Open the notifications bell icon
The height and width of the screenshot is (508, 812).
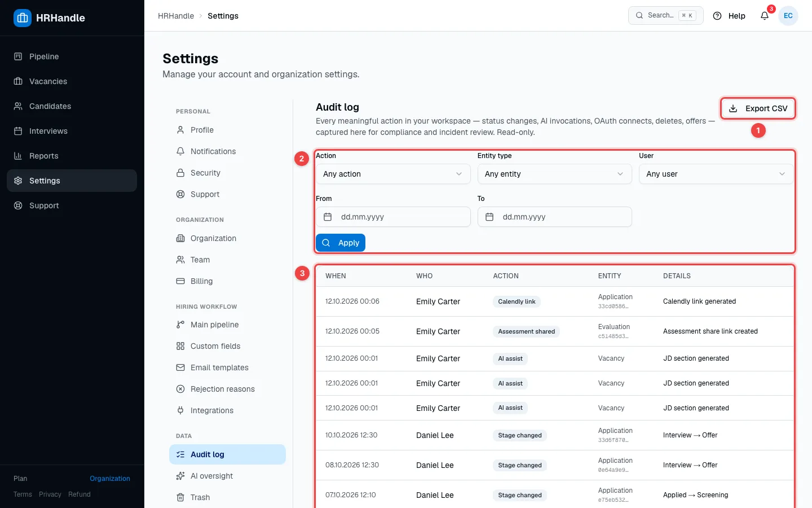click(x=765, y=16)
